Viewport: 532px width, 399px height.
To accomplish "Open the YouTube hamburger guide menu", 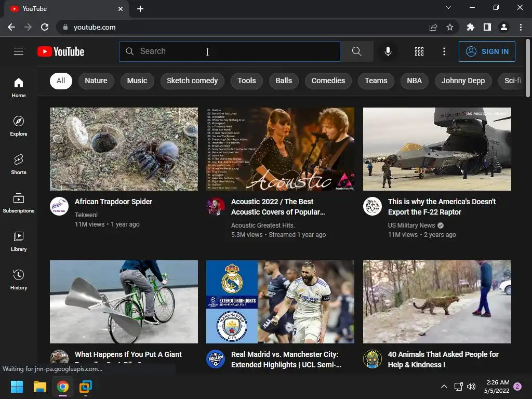I will [x=19, y=51].
